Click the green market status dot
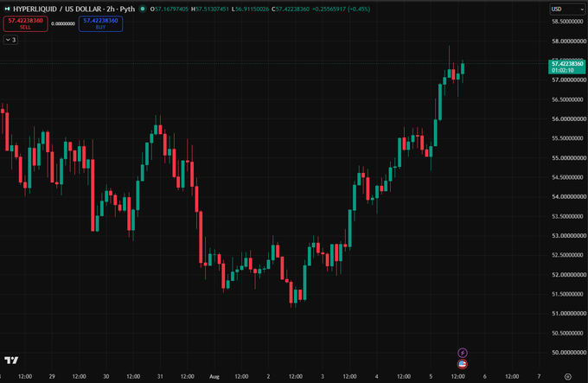The image size is (588, 383). [143, 9]
